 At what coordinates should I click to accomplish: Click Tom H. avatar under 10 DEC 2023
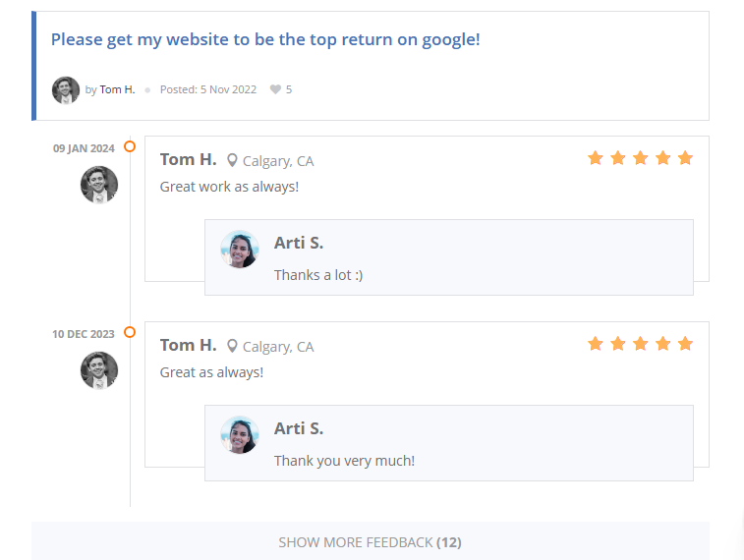coord(99,370)
